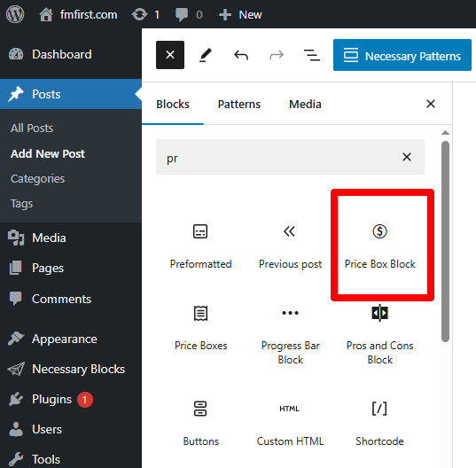Click the Pages sidebar icon
The width and height of the screenshot is (476, 468).
[16, 268]
